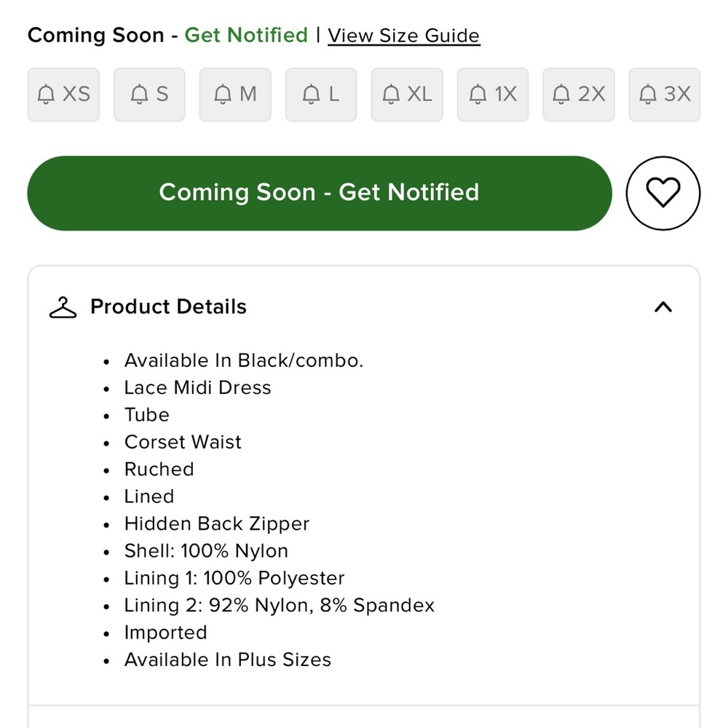Choose the XL size button
The height and width of the screenshot is (728, 728).
point(407,95)
